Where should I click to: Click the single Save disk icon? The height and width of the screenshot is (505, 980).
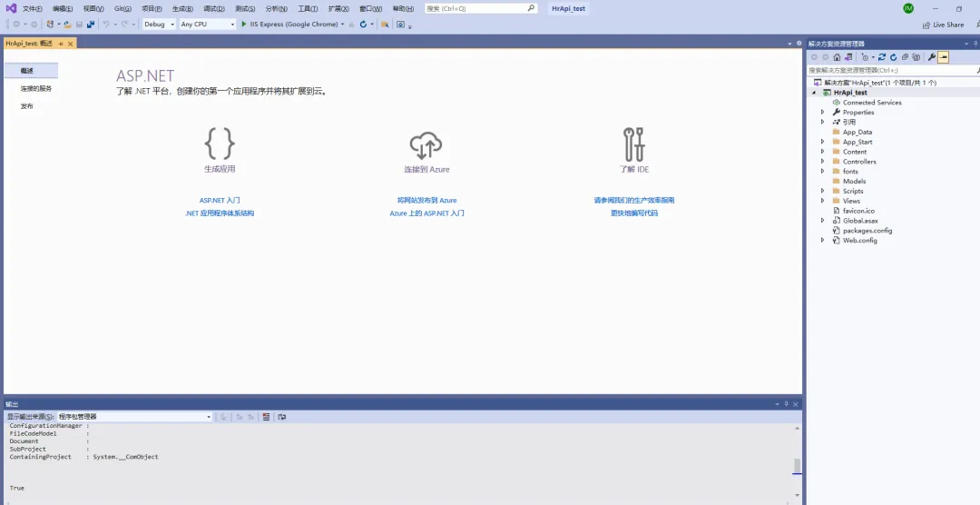click(x=79, y=25)
